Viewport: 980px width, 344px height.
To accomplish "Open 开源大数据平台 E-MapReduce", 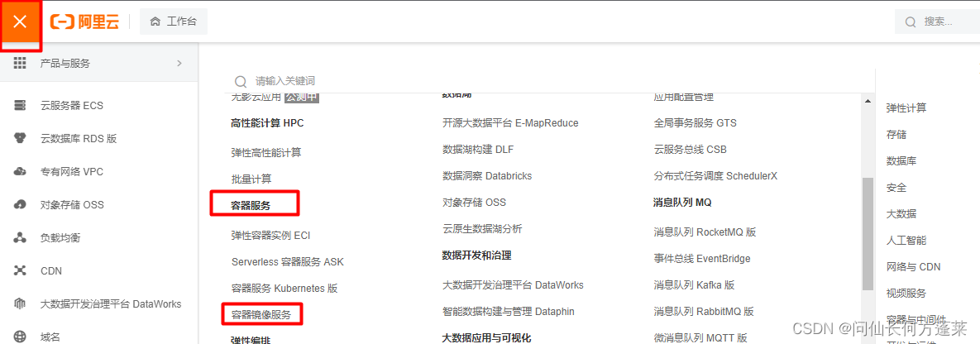I will pos(510,123).
